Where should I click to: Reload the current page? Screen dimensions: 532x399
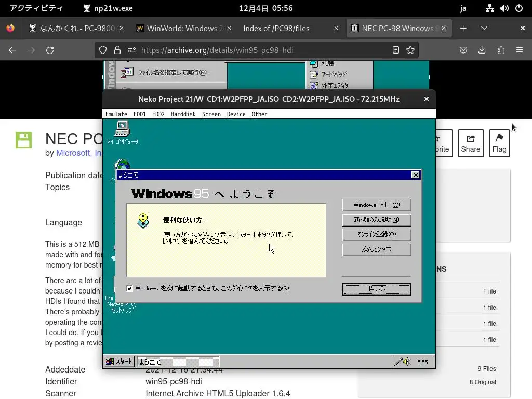pos(50,50)
